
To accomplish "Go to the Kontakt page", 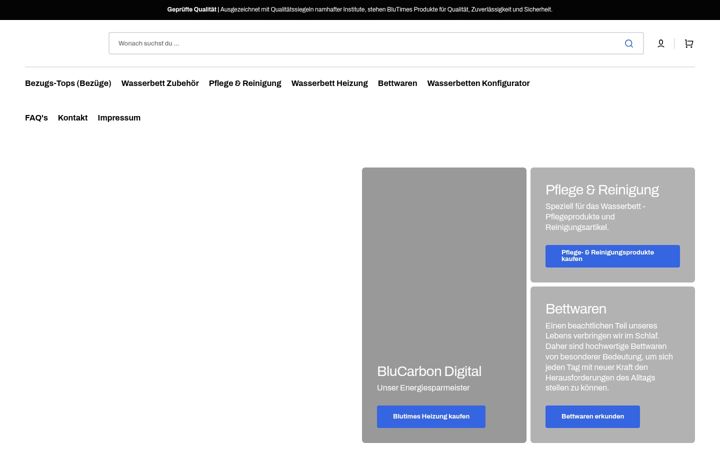I will click(x=73, y=118).
